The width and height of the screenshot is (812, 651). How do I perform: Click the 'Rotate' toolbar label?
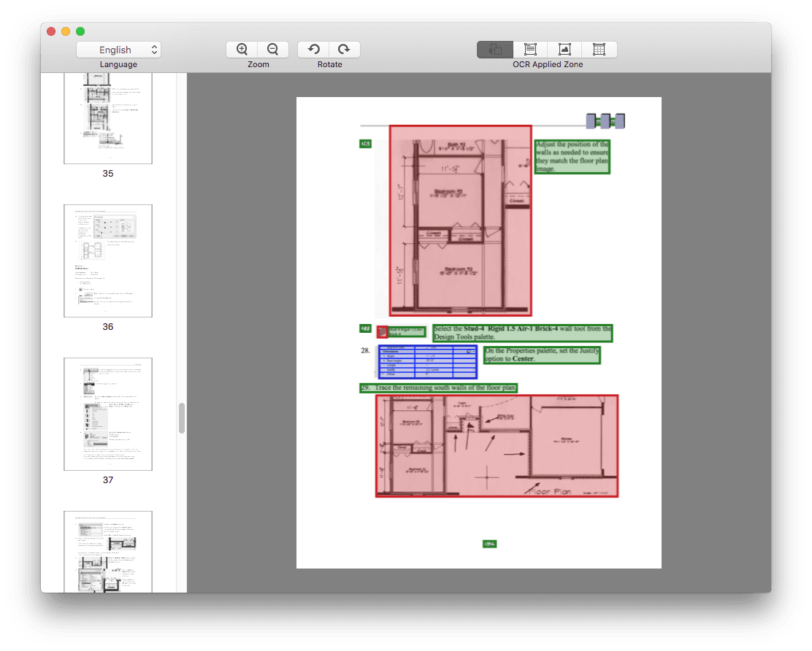pyautogui.click(x=330, y=64)
